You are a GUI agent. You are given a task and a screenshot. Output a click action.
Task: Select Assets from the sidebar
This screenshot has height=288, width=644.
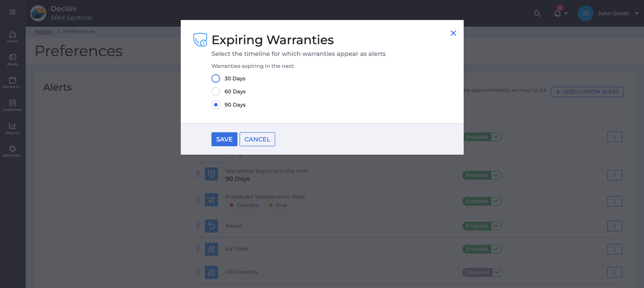tap(12, 60)
